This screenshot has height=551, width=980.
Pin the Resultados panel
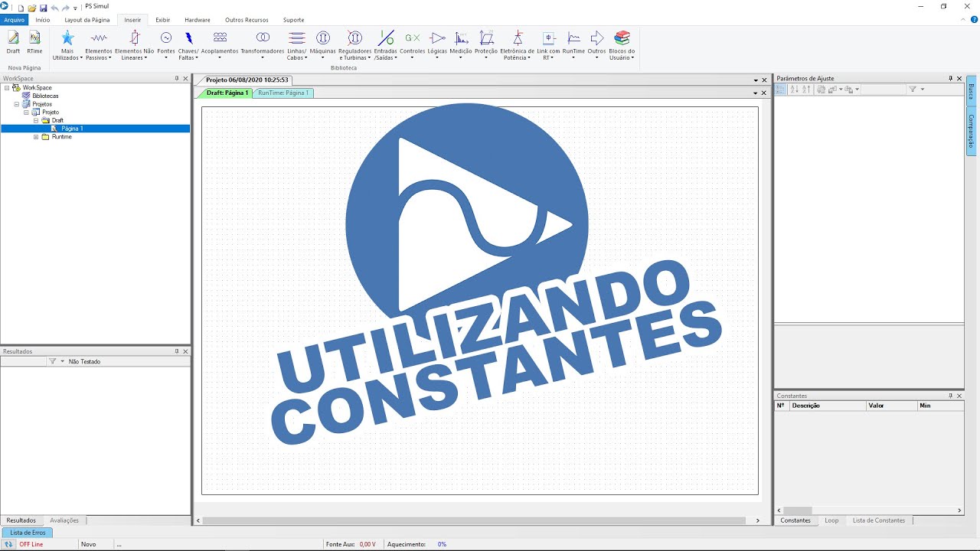[x=177, y=351]
